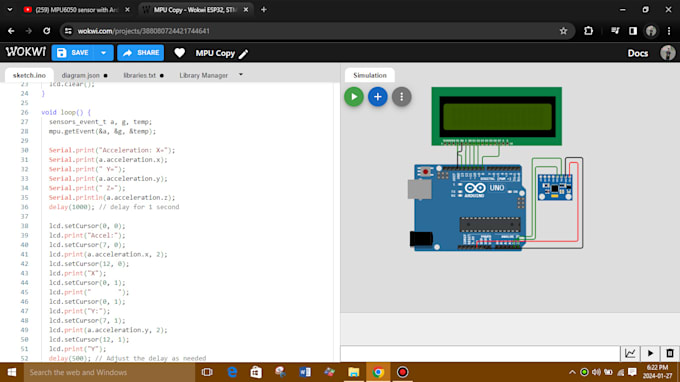Open a new browser tab

coord(264,10)
